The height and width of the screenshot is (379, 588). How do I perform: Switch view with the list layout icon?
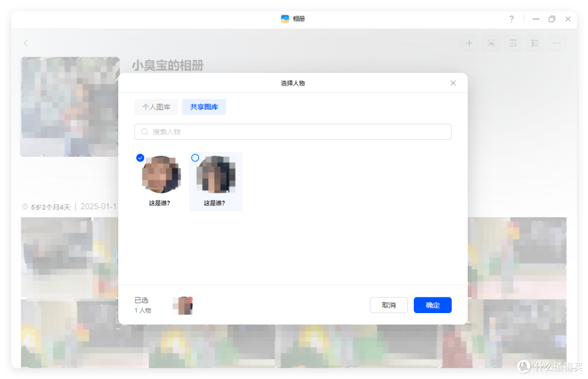pos(535,43)
